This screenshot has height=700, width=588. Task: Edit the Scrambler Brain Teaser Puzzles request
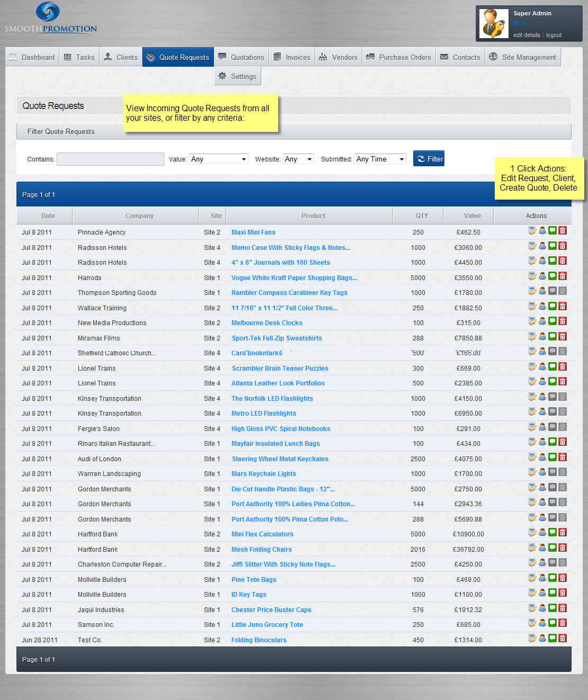[532, 366]
